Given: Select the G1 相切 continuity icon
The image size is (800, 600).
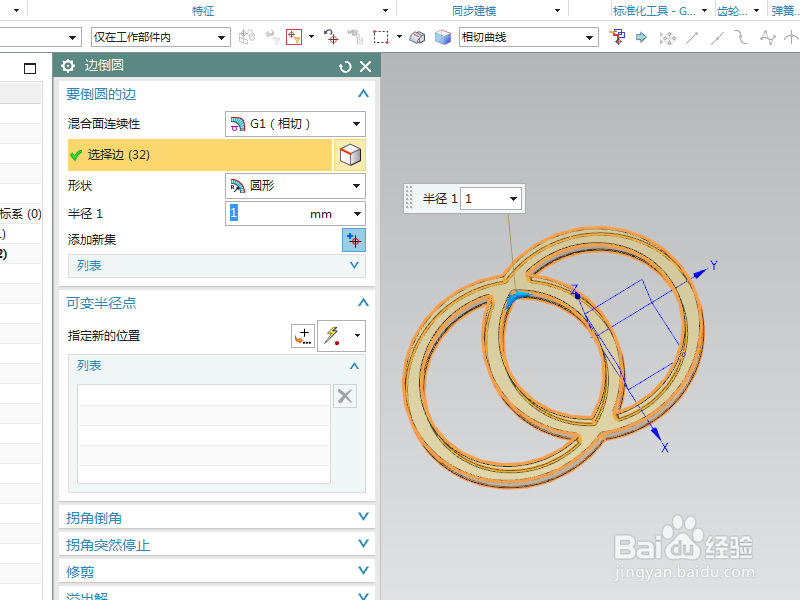Looking at the screenshot, I should pyautogui.click(x=238, y=124).
